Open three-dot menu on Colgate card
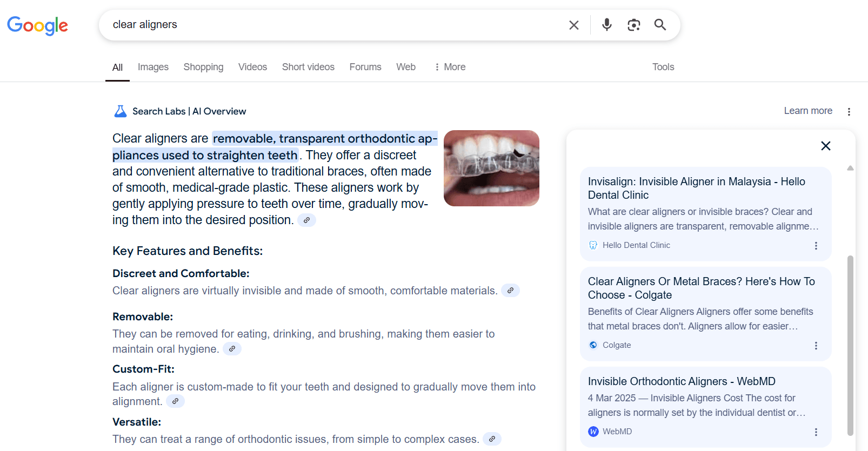The width and height of the screenshot is (868, 451). [x=816, y=346]
